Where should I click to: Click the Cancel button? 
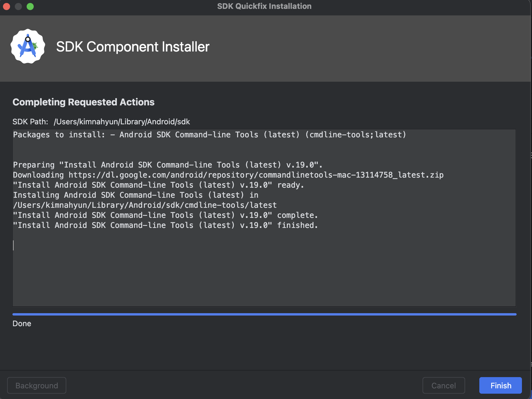coord(444,385)
